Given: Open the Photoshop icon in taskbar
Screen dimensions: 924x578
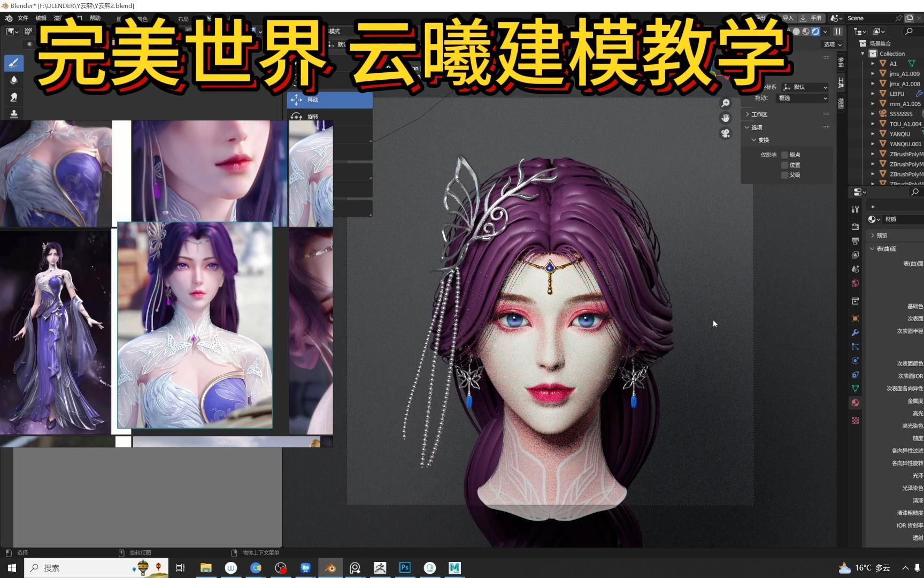Looking at the screenshot, I should tap(405, 568).
